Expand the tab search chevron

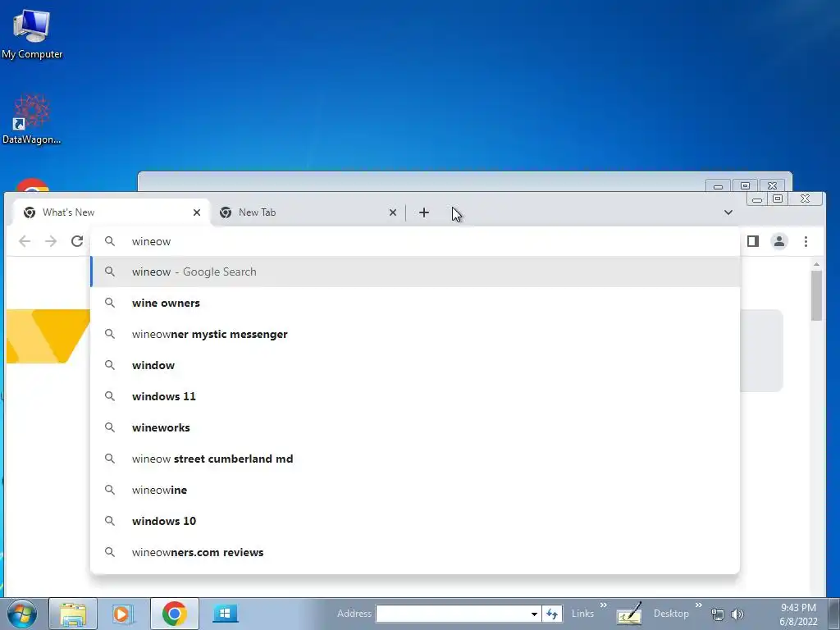(x=728, y=212)
